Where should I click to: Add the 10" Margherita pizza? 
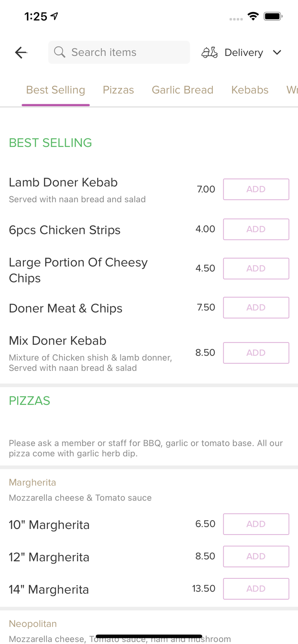pyautogui.click(x=256, y=524)
